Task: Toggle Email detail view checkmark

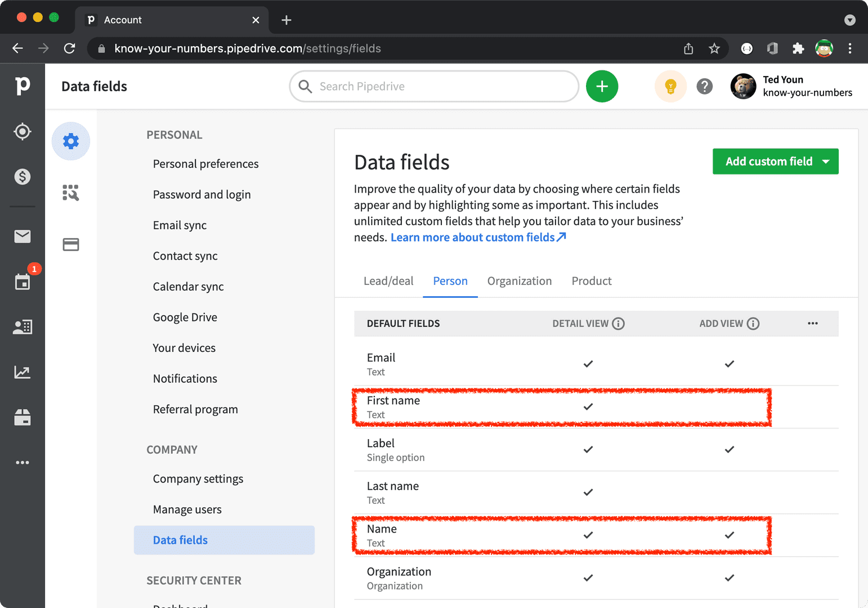Action: click(588, 364)
